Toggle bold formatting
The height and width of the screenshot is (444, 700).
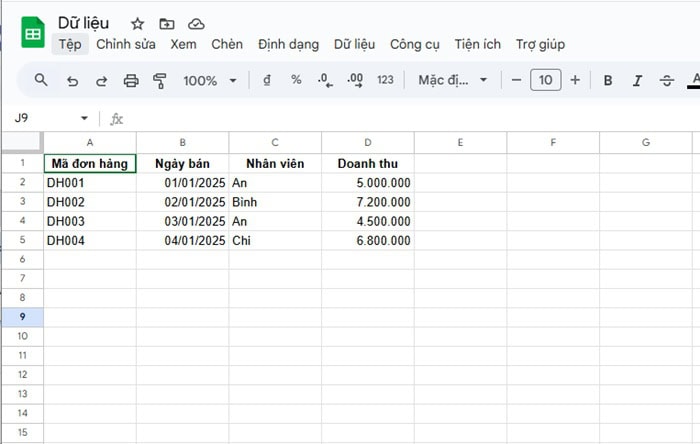point(607,80)
